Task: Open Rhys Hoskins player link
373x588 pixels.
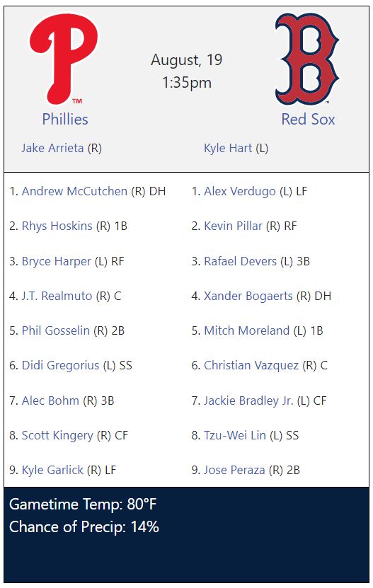Action: pos(57,226)
